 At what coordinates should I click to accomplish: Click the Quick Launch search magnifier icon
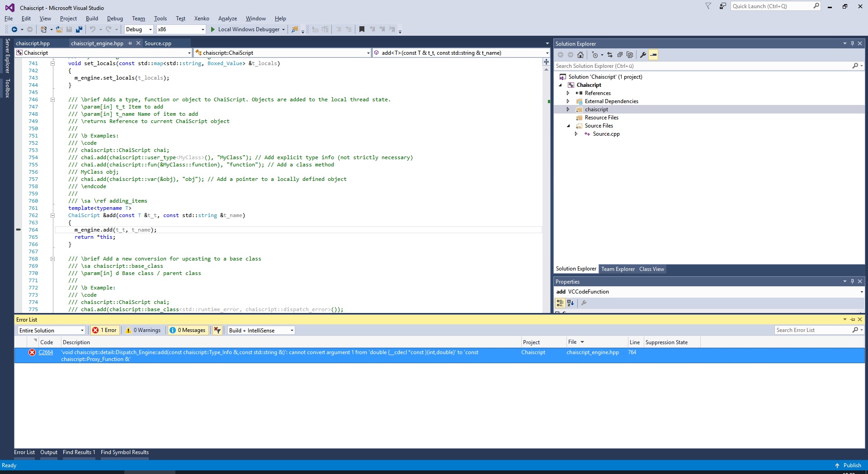[x=816, y=6]
